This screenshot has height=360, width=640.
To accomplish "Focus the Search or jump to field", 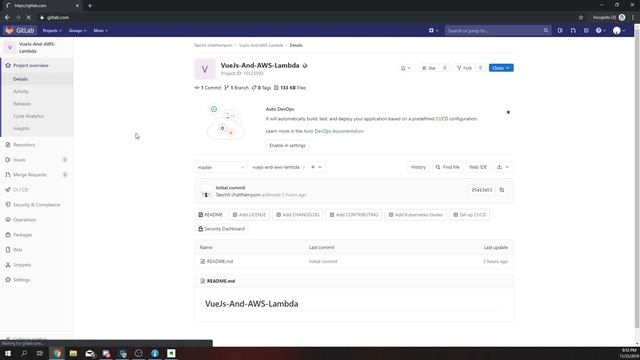I will (497, 31).
